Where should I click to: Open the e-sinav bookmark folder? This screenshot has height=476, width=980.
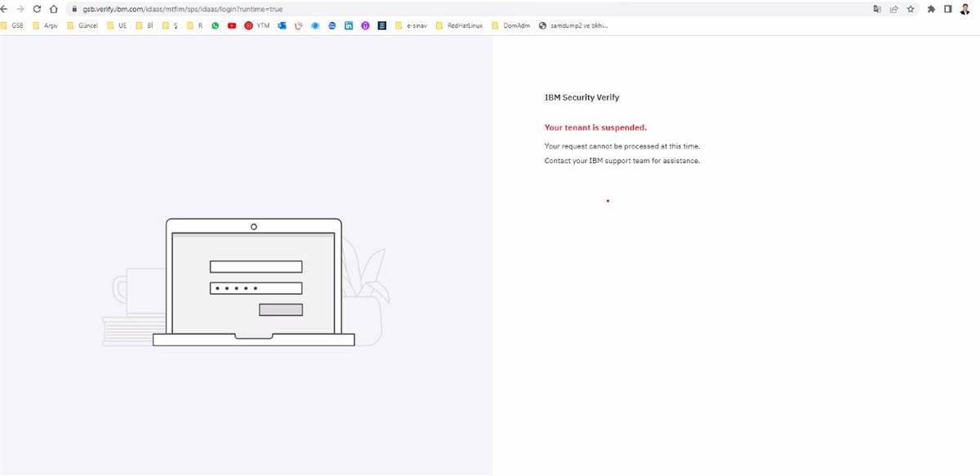click(x=411, y=25)
